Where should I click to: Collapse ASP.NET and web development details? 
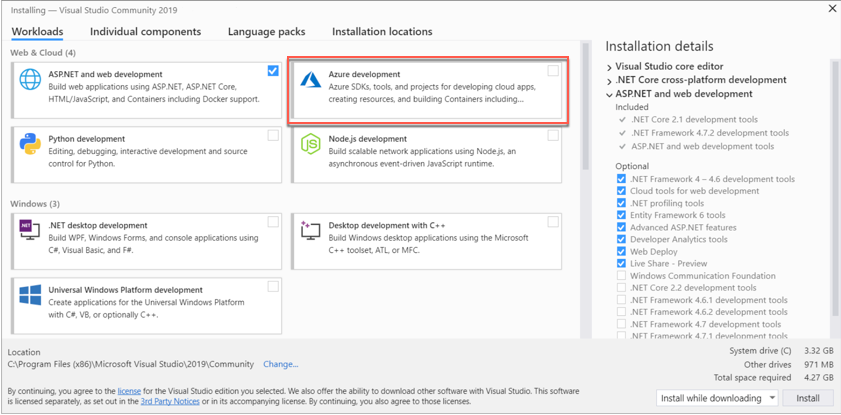pos(609,94)
